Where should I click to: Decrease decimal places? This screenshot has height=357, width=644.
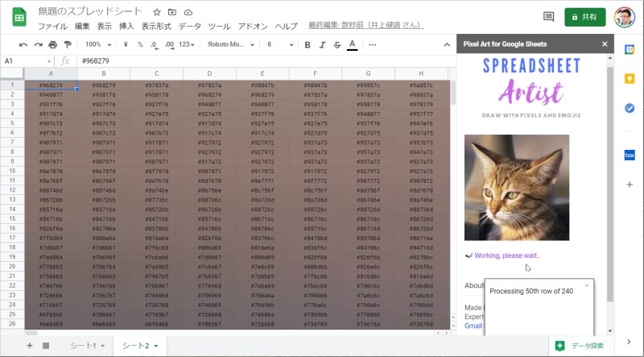click(154, 45)
